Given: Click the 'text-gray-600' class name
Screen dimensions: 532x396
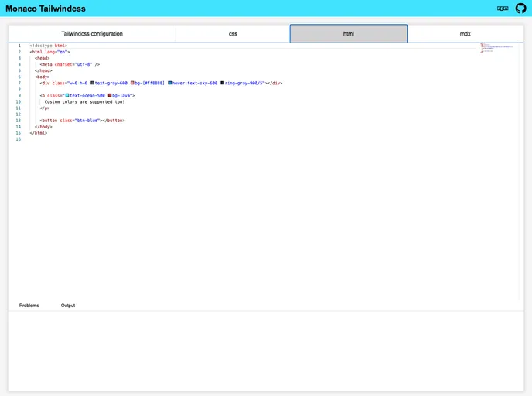Looking at the screenshot, I should pyautogui.click(x=111, y=83).
